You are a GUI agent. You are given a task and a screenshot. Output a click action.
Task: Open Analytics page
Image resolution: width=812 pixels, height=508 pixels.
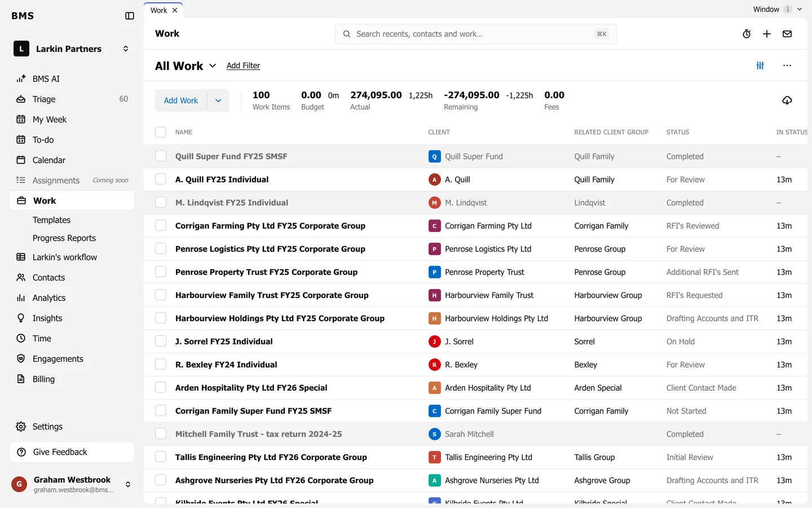tap(72, 298)
